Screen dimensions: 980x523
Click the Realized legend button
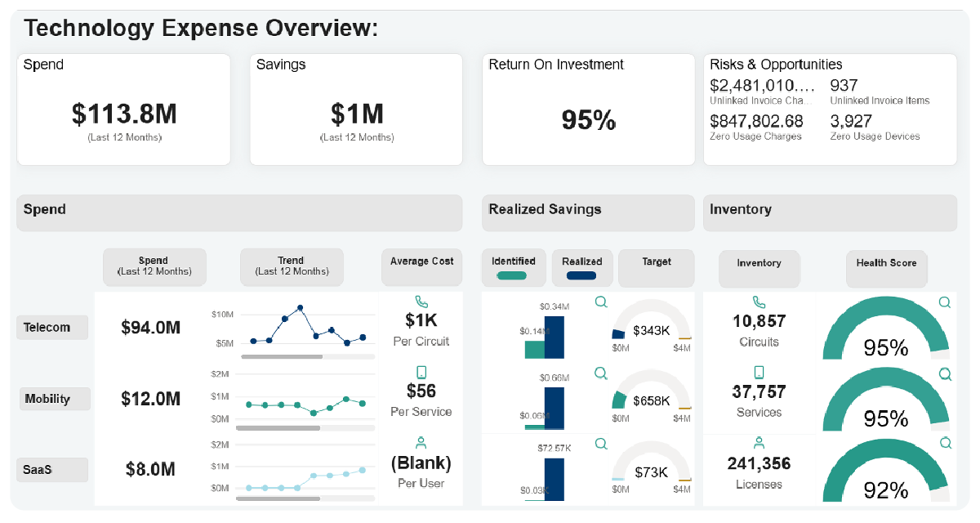(582, 267)
